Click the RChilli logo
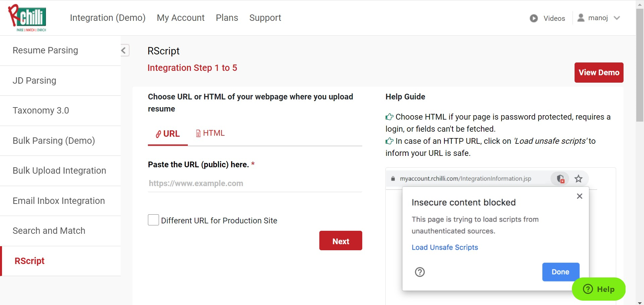This screenshot has height=305, width=644. click(27, 18)
